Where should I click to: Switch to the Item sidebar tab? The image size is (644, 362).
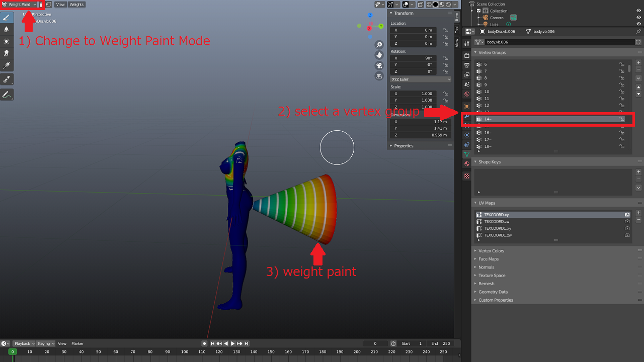[457, 17]
